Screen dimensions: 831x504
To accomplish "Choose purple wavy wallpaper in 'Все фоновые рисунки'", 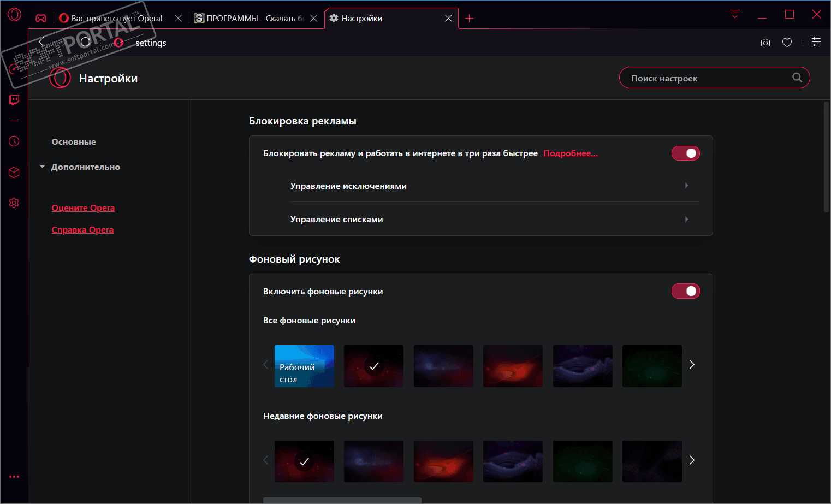I will tap(583, 366).
